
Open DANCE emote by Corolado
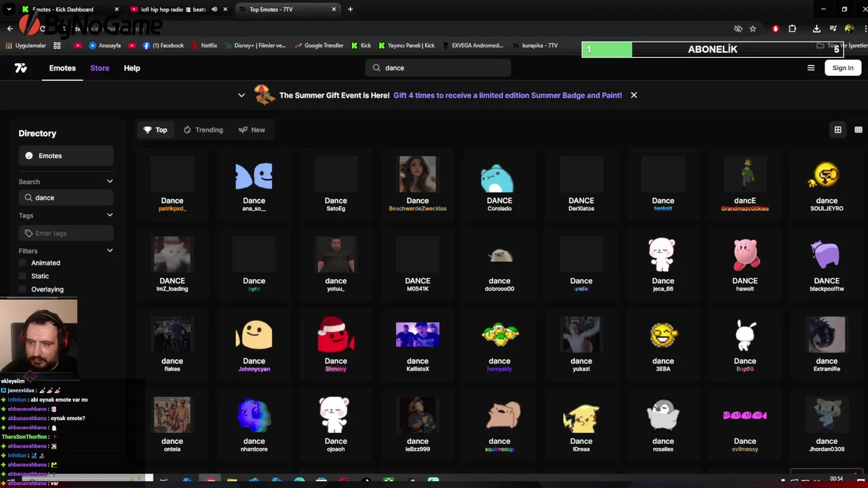click(500, 184)
